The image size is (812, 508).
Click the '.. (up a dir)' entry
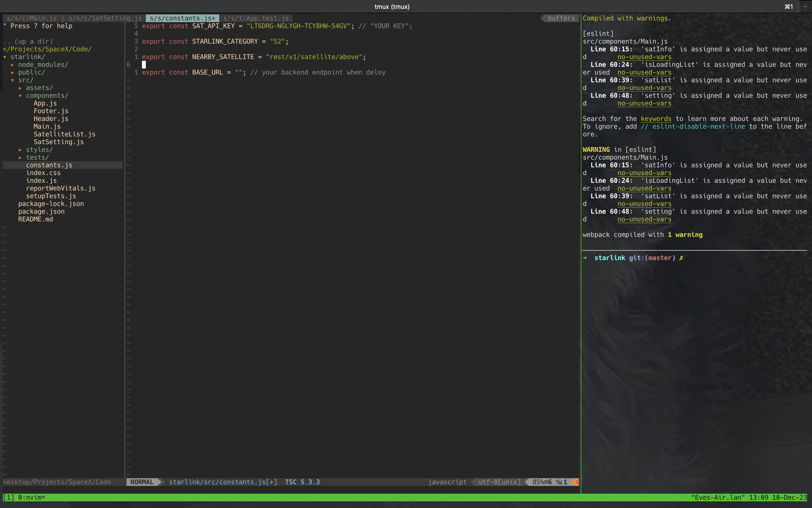tap(28, 41)
